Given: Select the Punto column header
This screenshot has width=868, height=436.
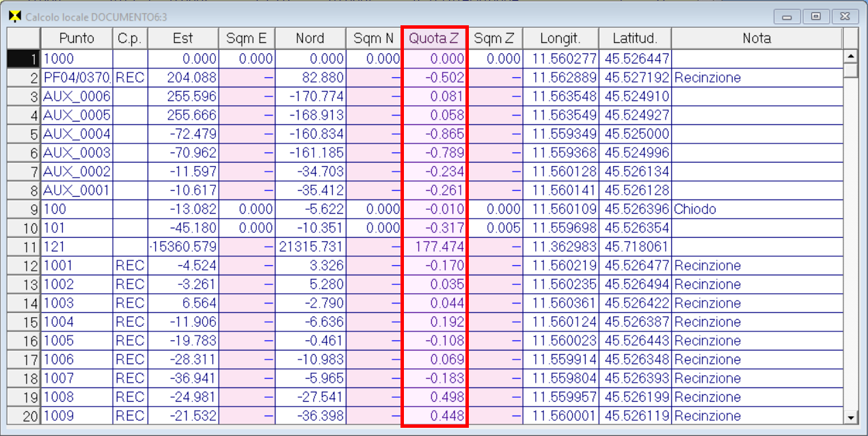Looking at the screenshot, I should [77, 38].
